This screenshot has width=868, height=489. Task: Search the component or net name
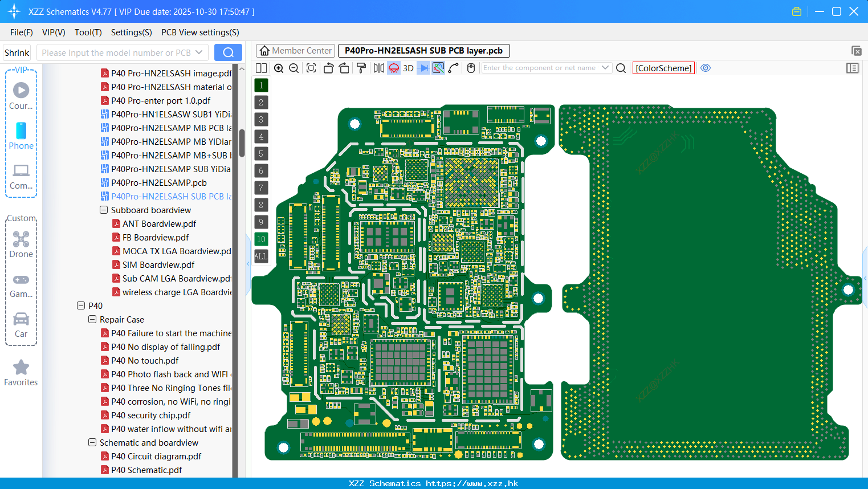point(621,68)
